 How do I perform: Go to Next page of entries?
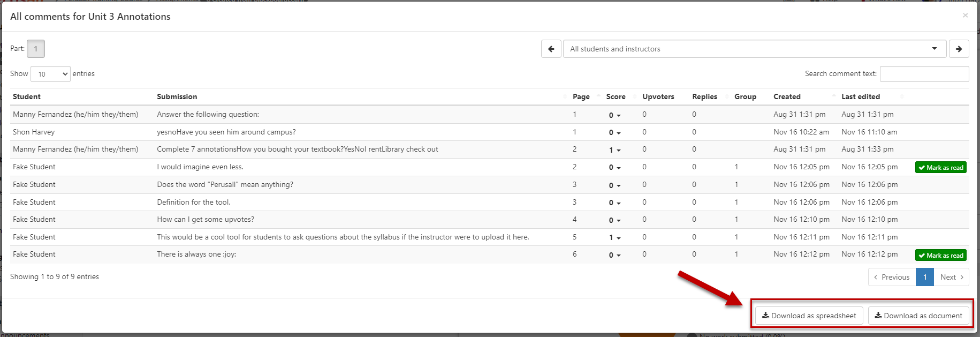pos(952,277)
